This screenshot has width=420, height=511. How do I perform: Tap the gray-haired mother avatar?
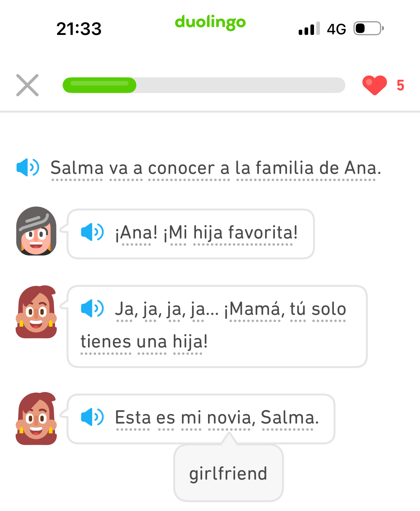[36, 231]
